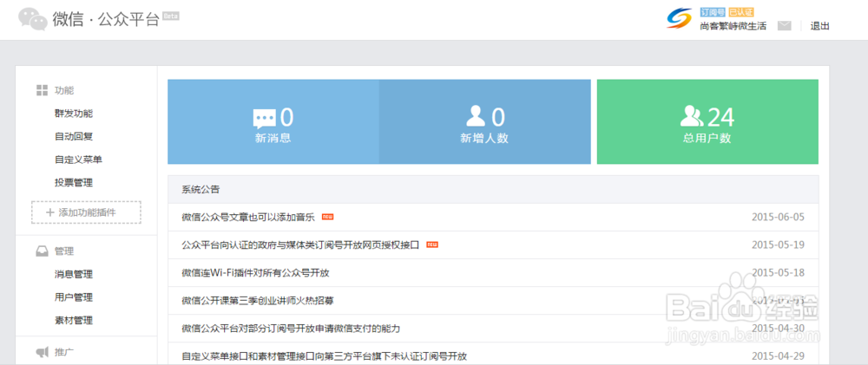Open 消息管理 in the sidebar

pyautogui.click(x=74, y=274)
